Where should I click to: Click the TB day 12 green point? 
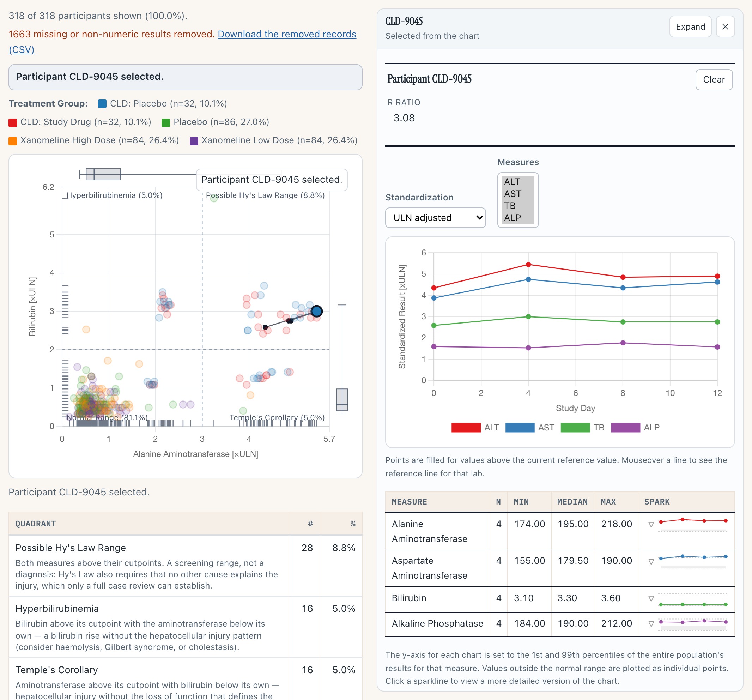point(717,322)
